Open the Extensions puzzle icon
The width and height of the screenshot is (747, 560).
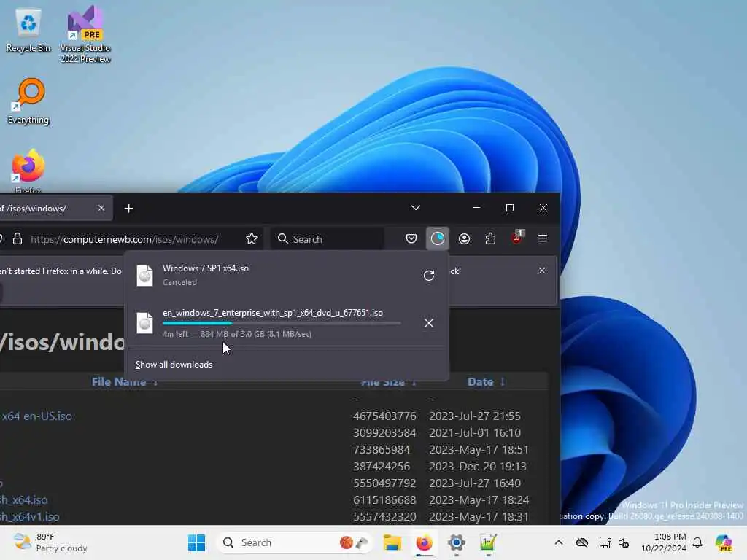[490, 238]
